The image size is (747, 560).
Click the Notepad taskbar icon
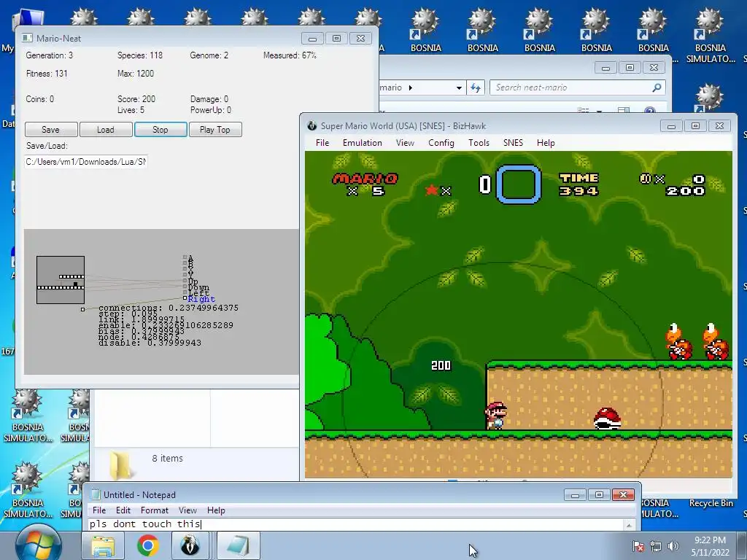point(238,546)
